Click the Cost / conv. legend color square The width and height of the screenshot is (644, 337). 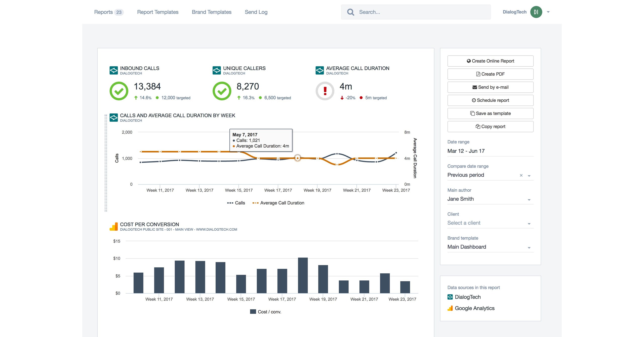tap(253, 311)
